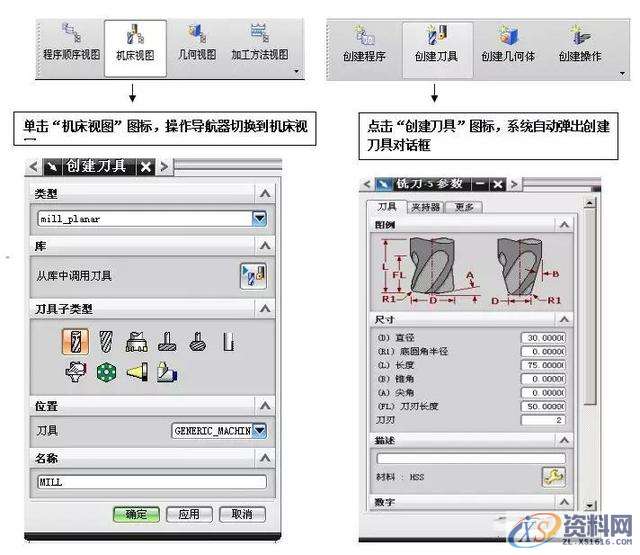Select the face mill cutter subtype icon
The width and height of the screenshot is (640, 555).
click(136, 341)
